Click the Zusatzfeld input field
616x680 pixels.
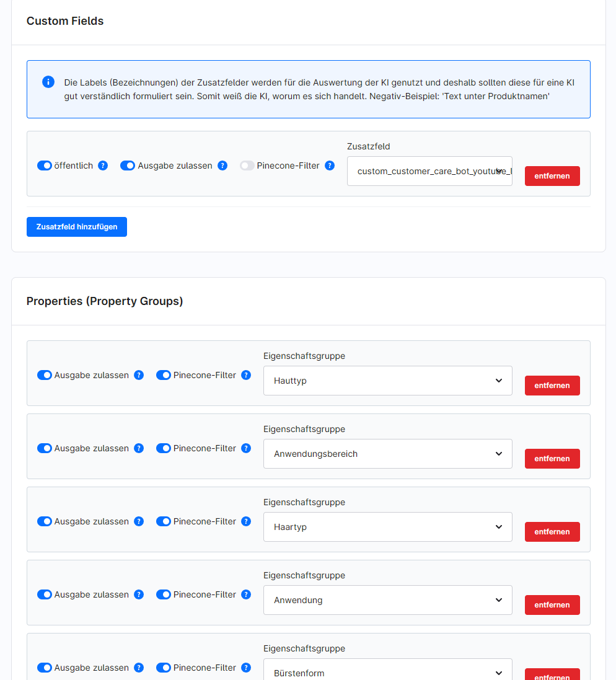[429, 170]
